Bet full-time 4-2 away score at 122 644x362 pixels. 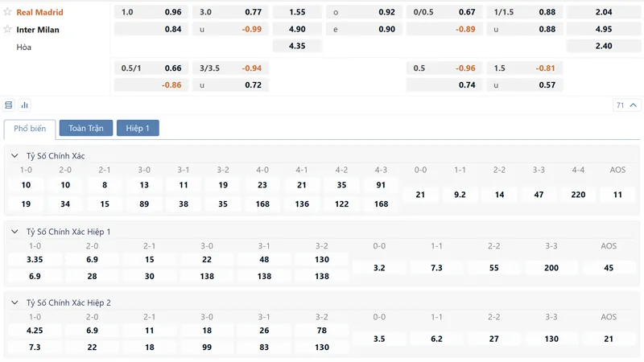click(x=341, y=204)
